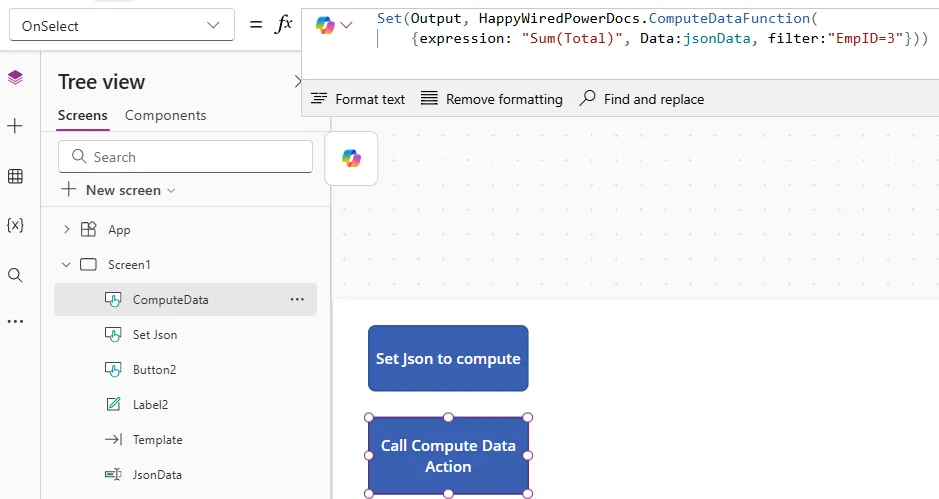939x499 pixels.
Task: Open ComputeData more options ellipsis
Action: 297,300
